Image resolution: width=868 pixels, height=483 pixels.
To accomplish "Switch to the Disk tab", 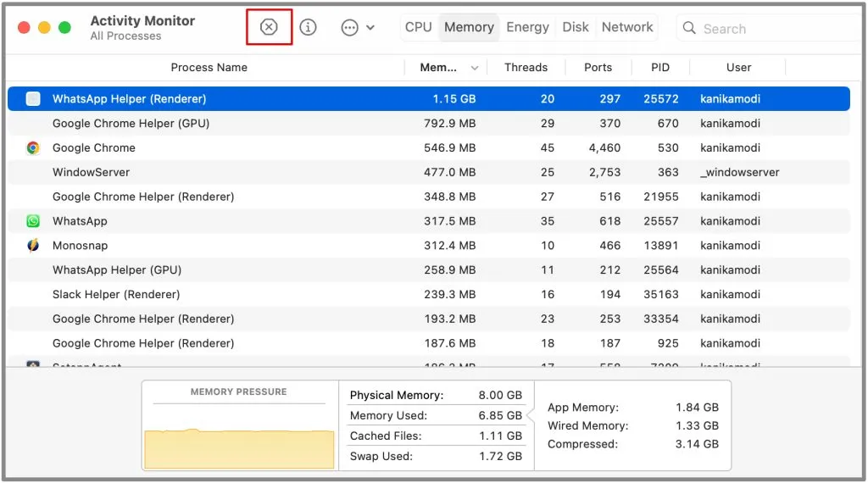I will [x=576, y=27].
